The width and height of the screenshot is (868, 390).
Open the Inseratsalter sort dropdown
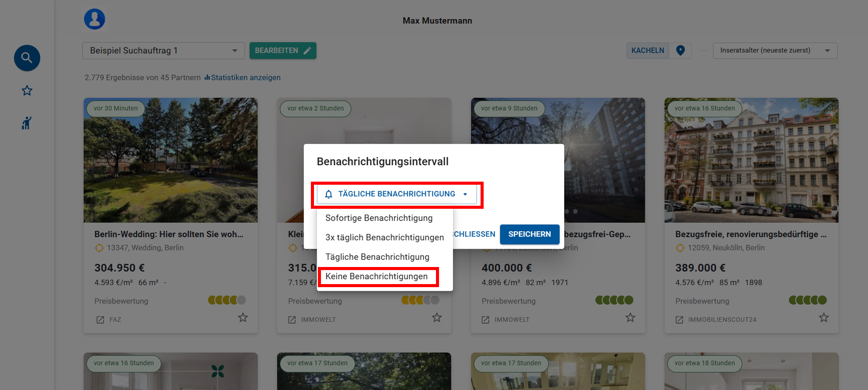(x=775, y=51)
